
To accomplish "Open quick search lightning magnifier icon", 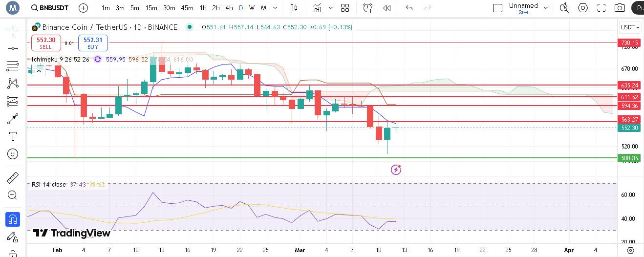I will click(564, 8).
